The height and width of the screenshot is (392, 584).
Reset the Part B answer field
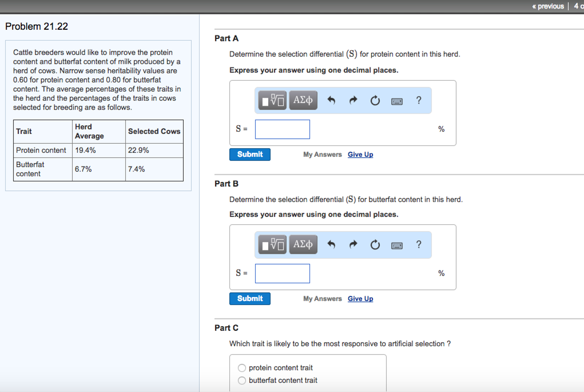click(375, 244)
